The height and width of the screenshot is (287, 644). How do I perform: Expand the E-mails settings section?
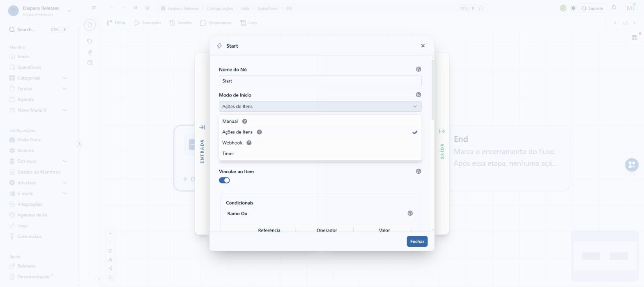click(x=64, y=193)
